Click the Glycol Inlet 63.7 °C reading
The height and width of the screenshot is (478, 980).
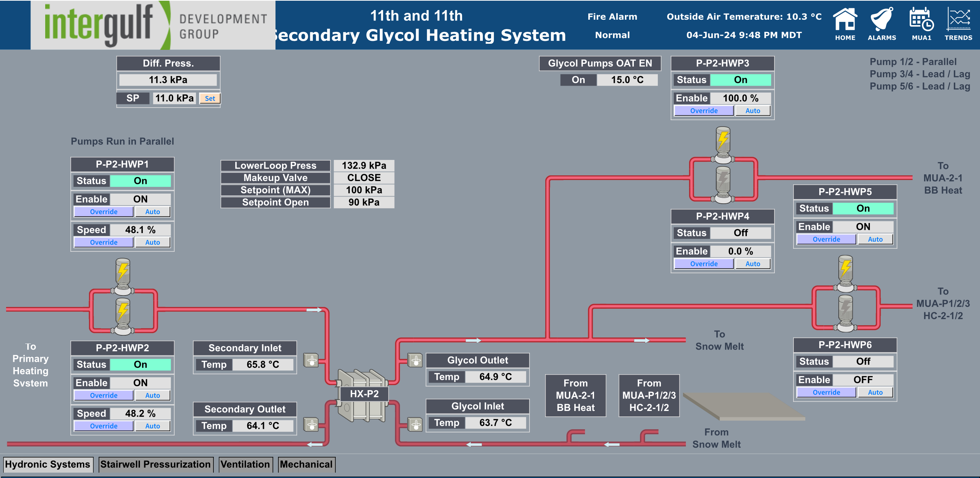coord(495,422)
